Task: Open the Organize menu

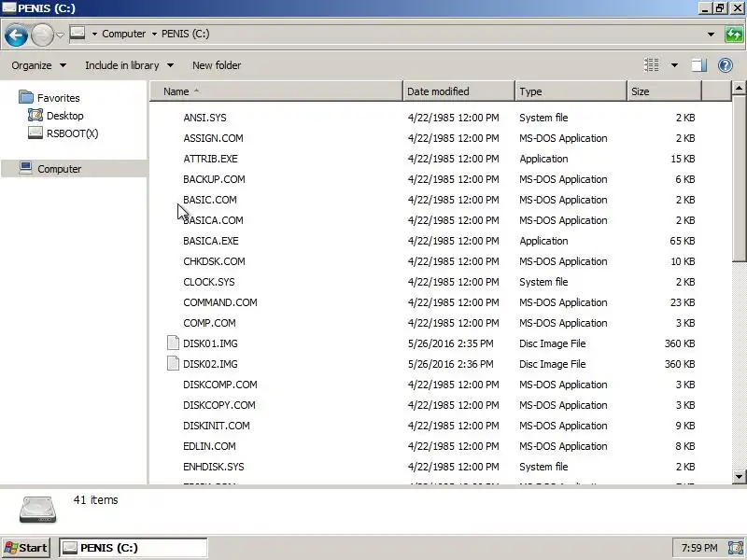Action: pos(38,65)
